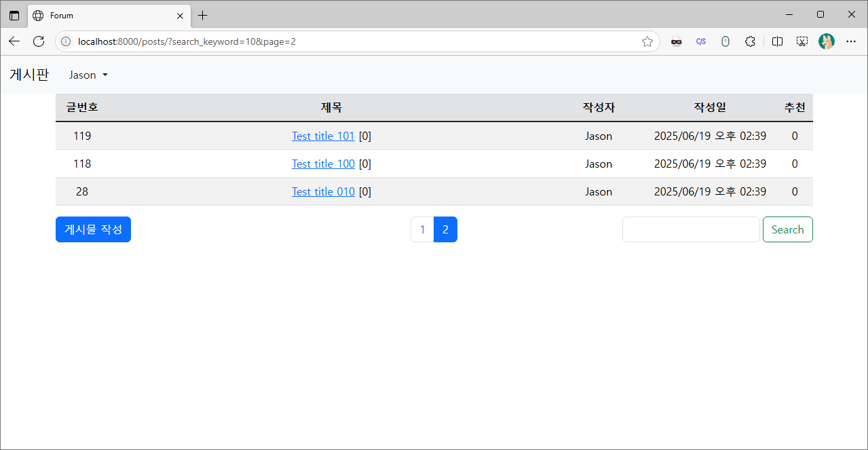The image size is (868, 450).
Task: Maximize the browser window
Action: (820, 14)
